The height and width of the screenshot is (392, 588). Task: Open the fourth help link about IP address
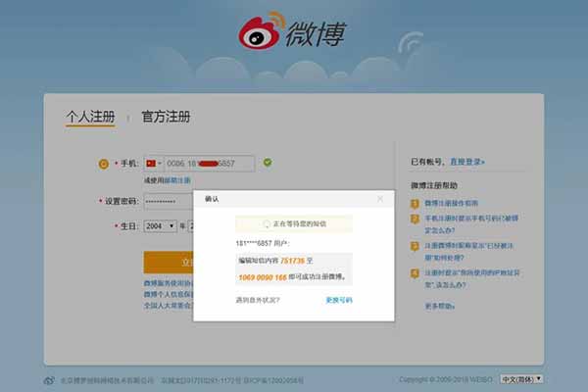pyautogui.click(x=472, y=278)
